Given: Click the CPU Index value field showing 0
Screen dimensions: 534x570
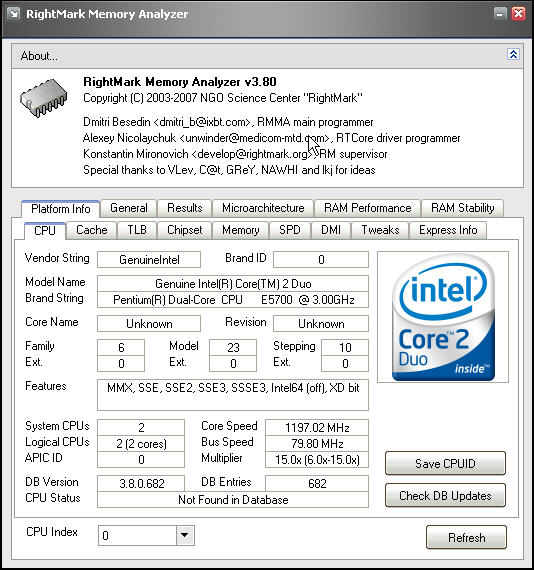Looking at the screenshot, I should point(137,535).
